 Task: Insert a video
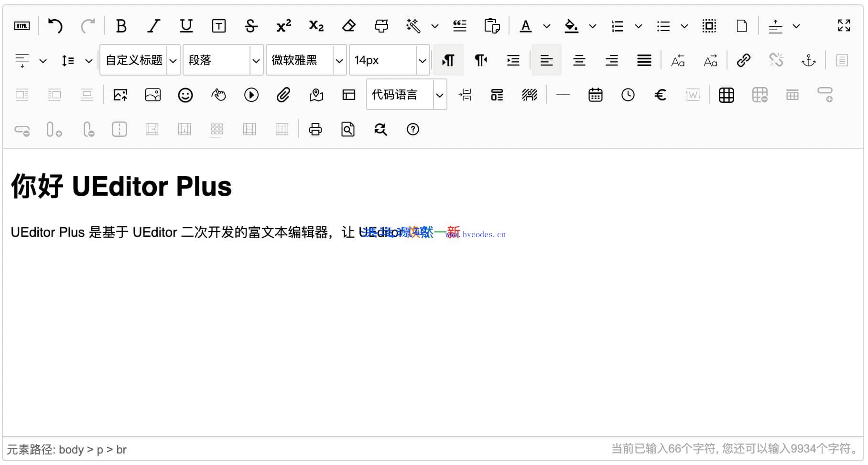251,95
